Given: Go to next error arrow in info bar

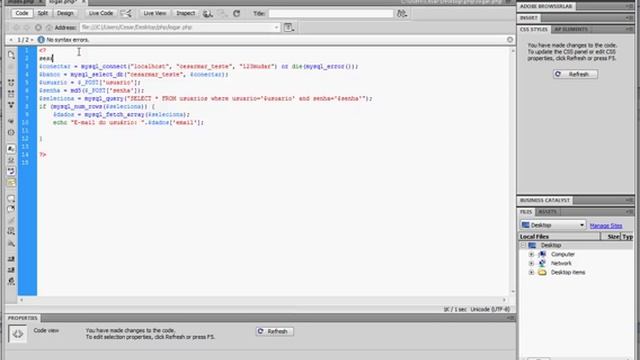Looking at the screenshot, I should click(x=32, y=40).
